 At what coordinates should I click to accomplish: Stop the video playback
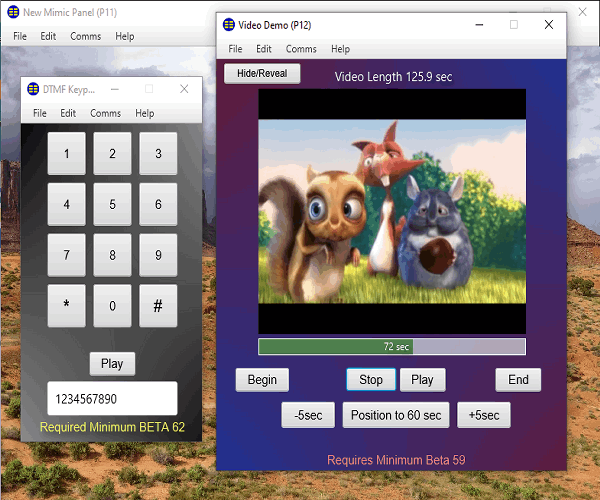point(371,380)
